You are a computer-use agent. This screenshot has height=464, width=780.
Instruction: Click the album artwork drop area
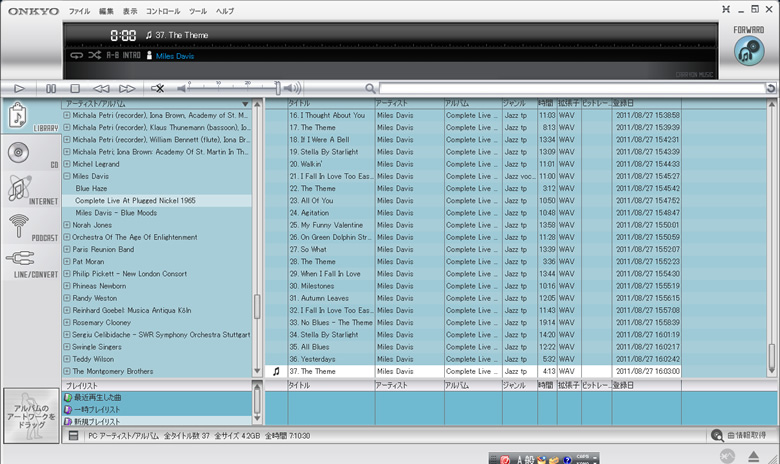(31, 416)
